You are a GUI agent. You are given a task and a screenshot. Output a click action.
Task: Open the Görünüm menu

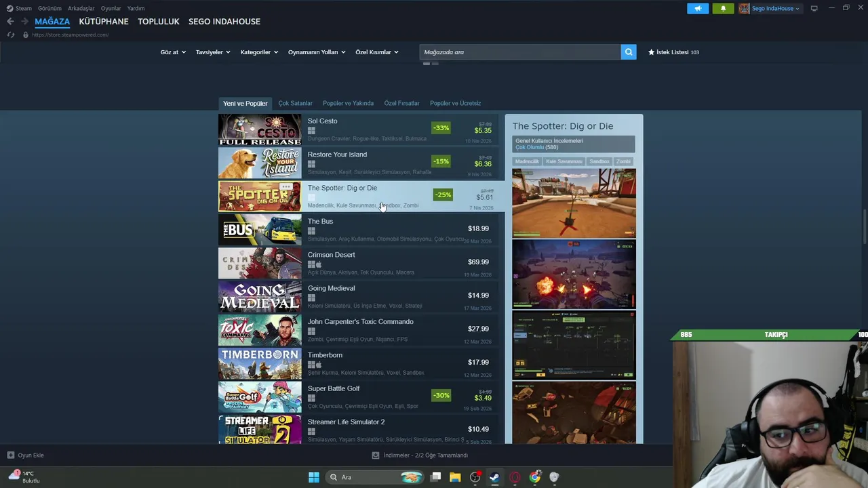point(50,8)
